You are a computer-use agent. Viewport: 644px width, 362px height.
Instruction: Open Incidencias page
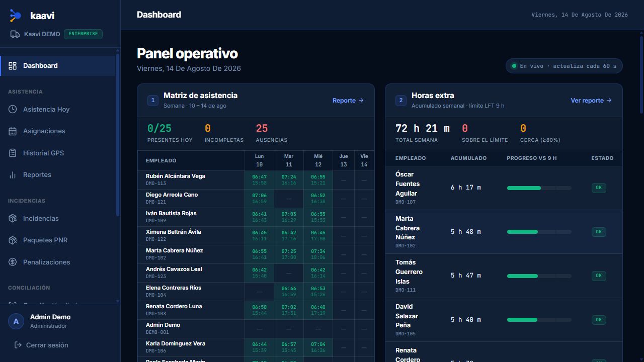click(x=58, y=218)
